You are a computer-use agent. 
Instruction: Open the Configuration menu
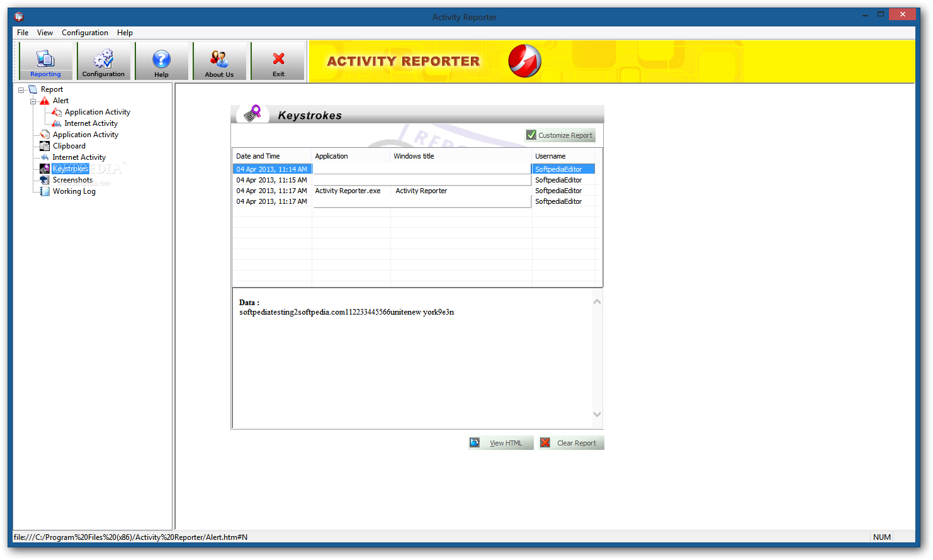click(85, 33)
